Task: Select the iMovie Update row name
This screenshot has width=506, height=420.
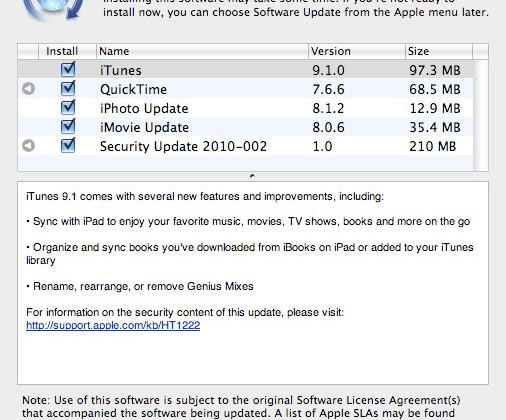Action: (x=144, y=127)
